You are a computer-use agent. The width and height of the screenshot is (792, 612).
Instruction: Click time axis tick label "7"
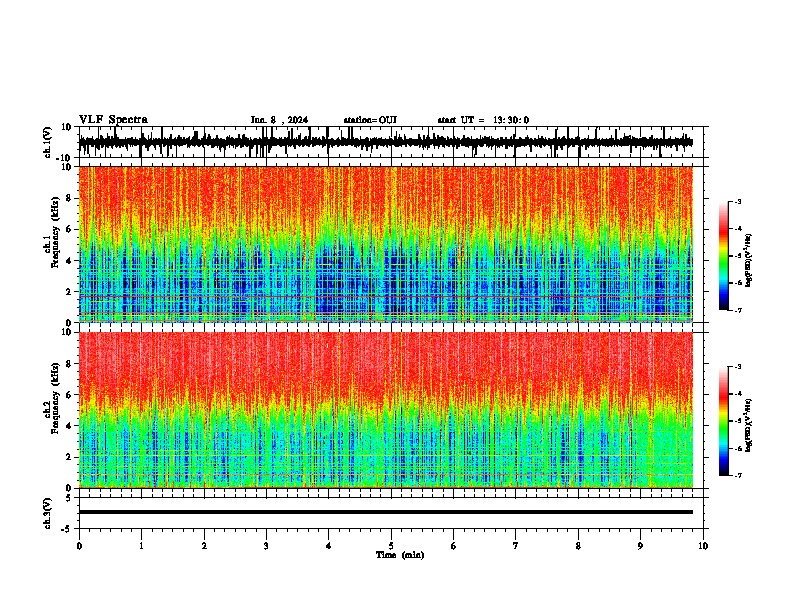click(516, 546)
